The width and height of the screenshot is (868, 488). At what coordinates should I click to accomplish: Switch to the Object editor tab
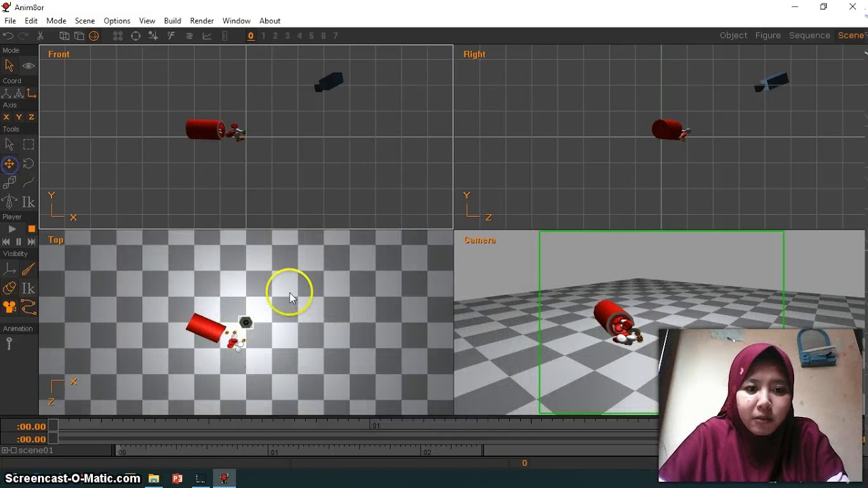coord(734,35)
